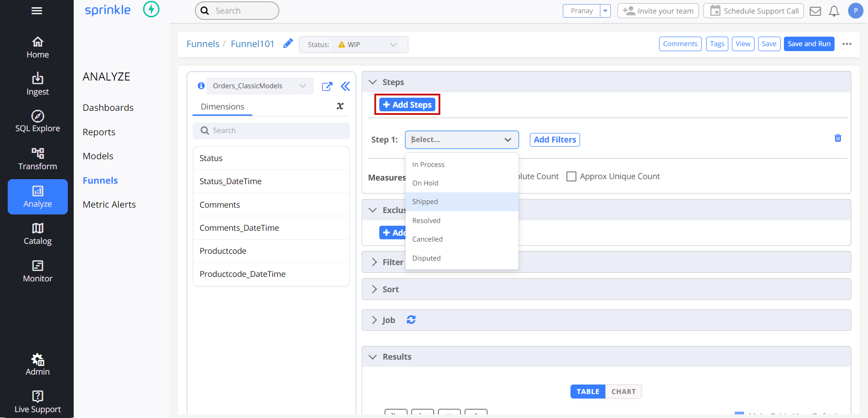The image size is (868, 418).
Task: Focus the dimensions search field
Action: point(271,131)
